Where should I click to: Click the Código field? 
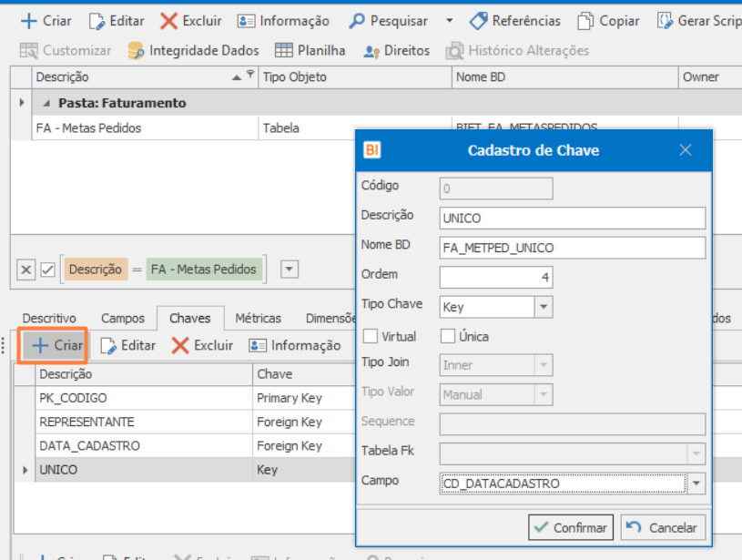496,188
